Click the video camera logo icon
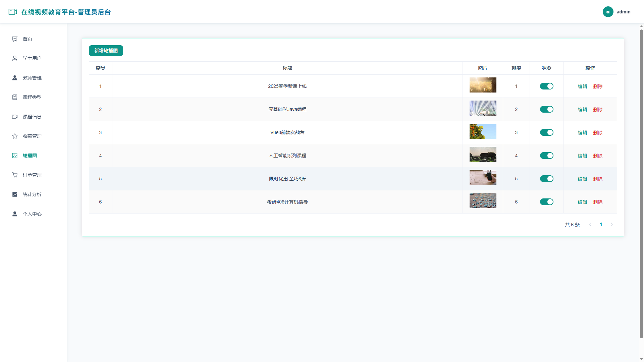644x362 pixels. tap(13, 12)
